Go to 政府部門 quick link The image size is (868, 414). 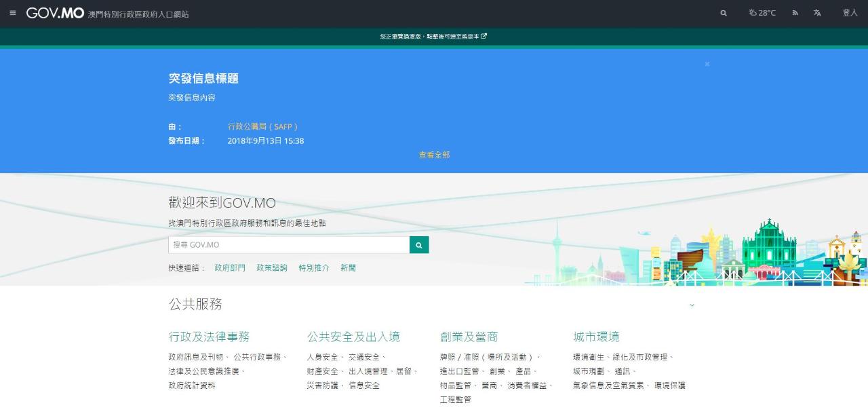(x=230, y=268)
